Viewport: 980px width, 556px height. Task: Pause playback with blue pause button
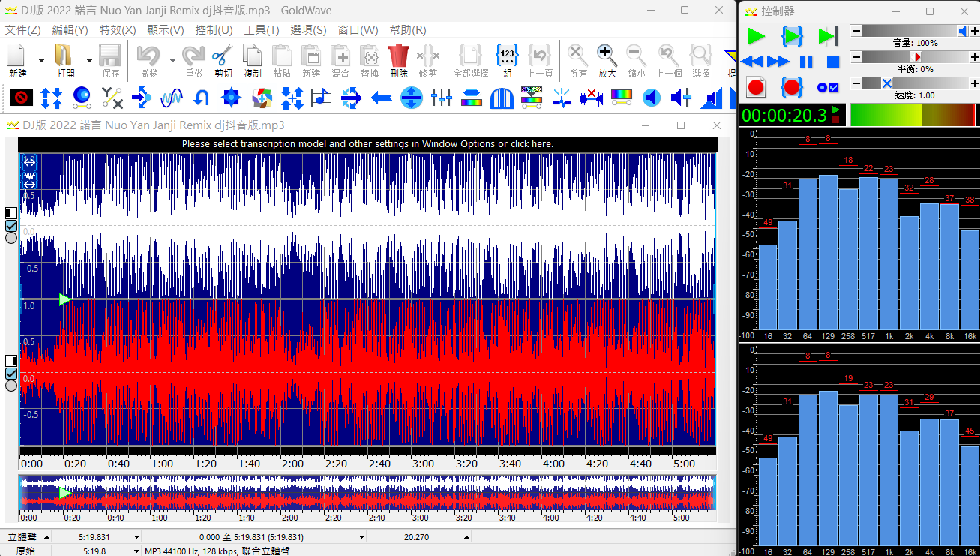[x=806, y=62]
